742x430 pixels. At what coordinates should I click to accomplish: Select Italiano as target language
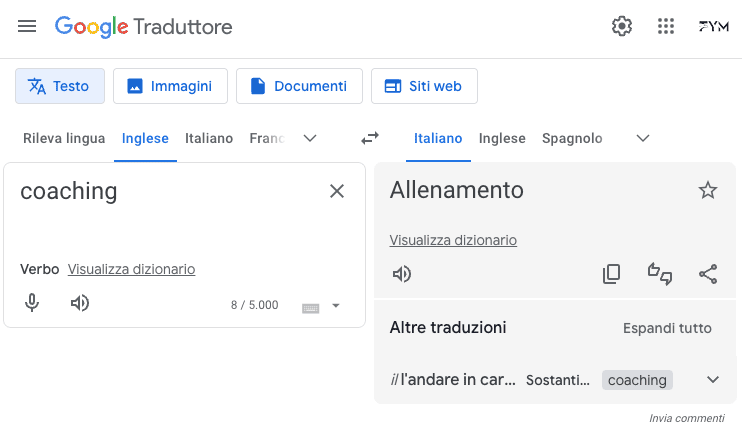click(x=438, y=138)
